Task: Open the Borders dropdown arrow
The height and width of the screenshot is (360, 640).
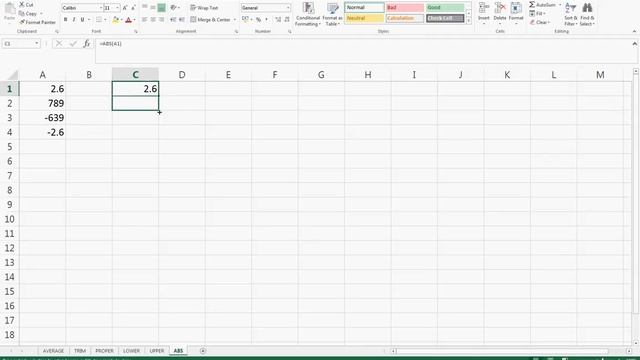Action: point(105,20)
